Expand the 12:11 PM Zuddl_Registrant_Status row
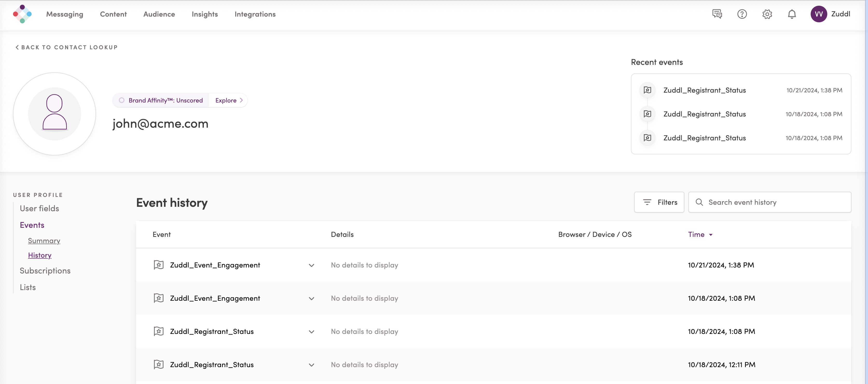 pyautogui.click(x=311, y=365)
